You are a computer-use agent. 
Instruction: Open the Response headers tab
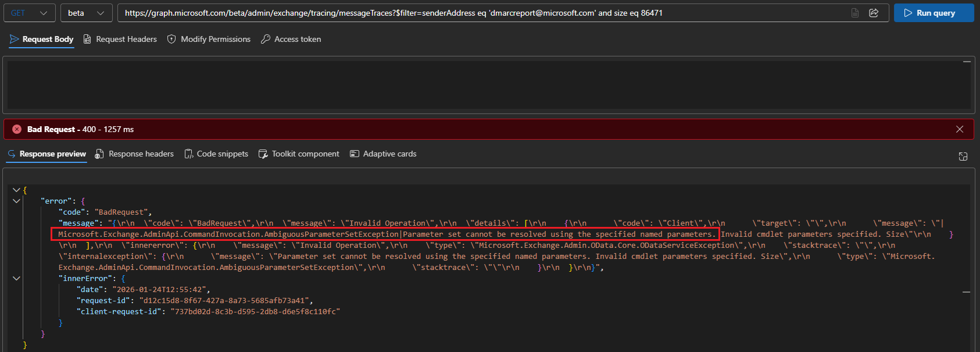[134, 154]
